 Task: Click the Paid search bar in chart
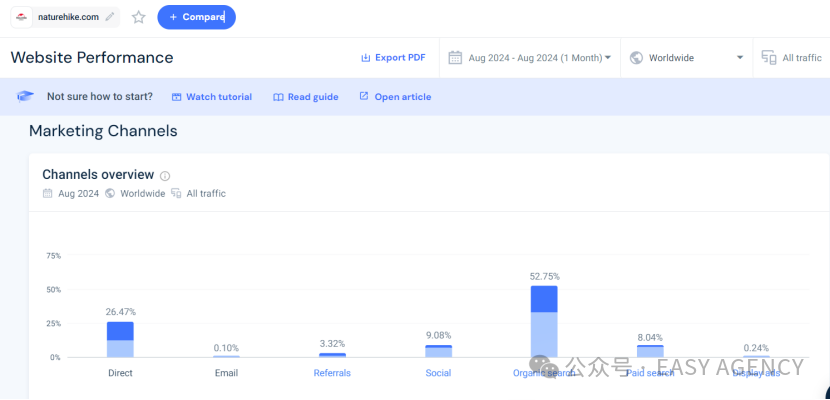(650, 351)
